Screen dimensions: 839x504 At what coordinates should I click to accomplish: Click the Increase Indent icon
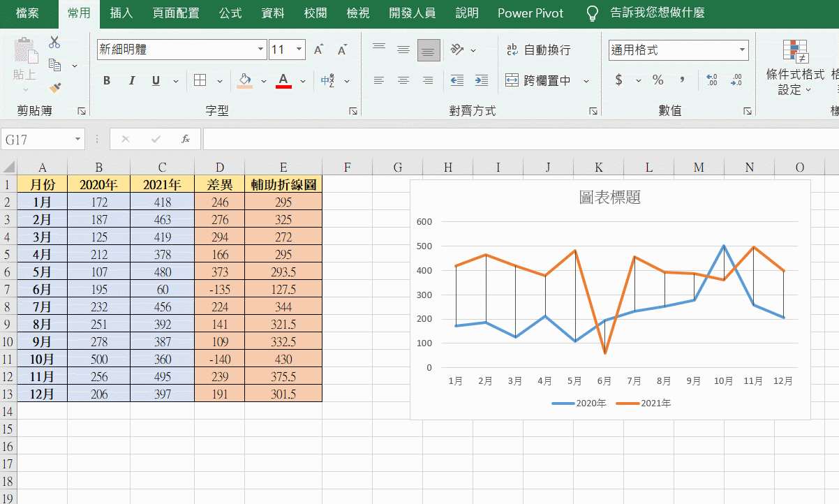click(x=481, y=81)
